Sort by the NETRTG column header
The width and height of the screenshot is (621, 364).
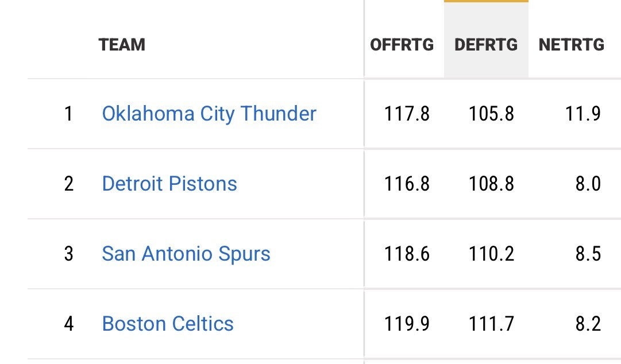(572, 45)
